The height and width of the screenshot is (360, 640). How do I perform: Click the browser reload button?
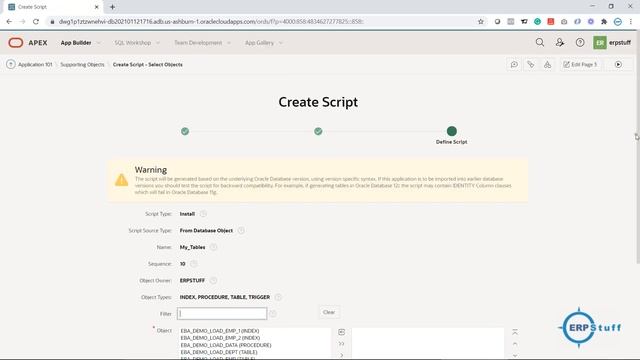[x=36, y=22]
